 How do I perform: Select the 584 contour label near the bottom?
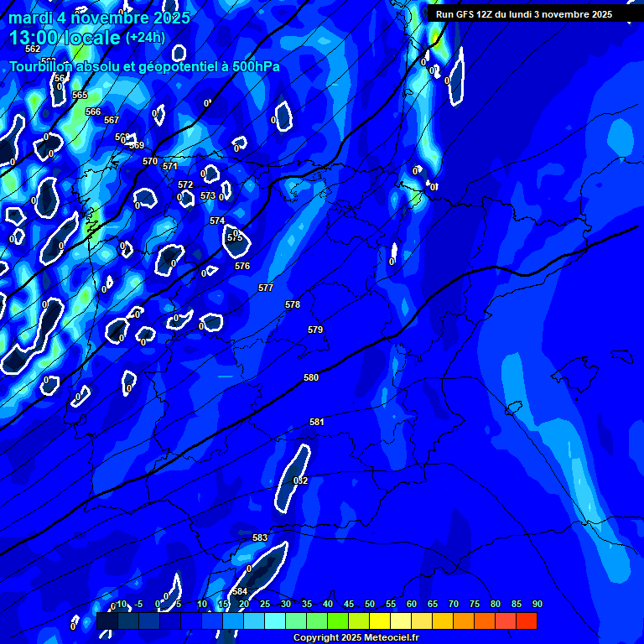(240, 591)
